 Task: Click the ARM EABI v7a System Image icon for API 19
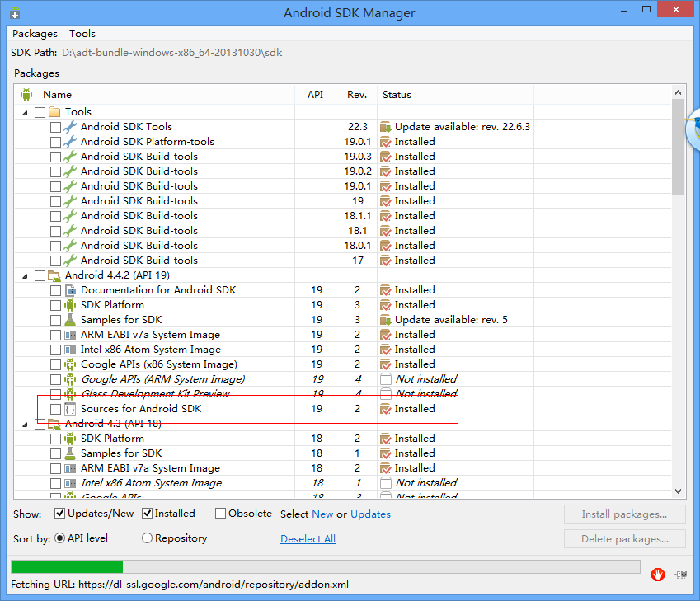[70, 335]
